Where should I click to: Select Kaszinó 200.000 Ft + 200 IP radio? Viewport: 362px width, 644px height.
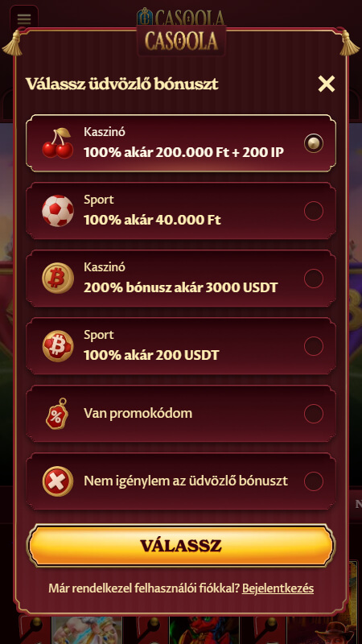click(x=314, y=143)
